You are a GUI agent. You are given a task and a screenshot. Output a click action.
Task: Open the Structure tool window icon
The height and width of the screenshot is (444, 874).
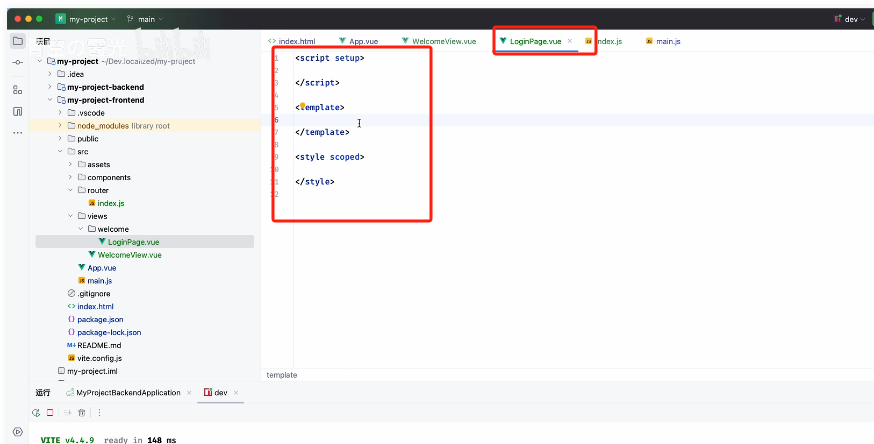[18, 90]
